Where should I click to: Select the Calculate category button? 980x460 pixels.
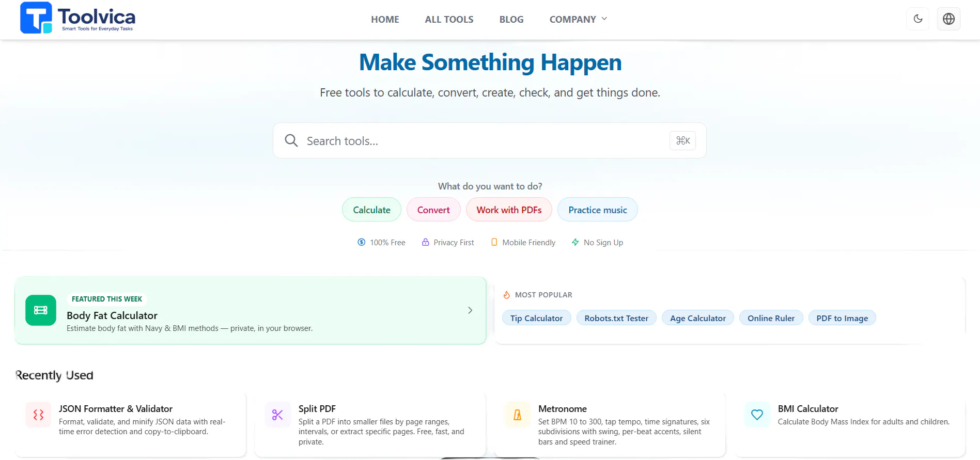(371, 210)
